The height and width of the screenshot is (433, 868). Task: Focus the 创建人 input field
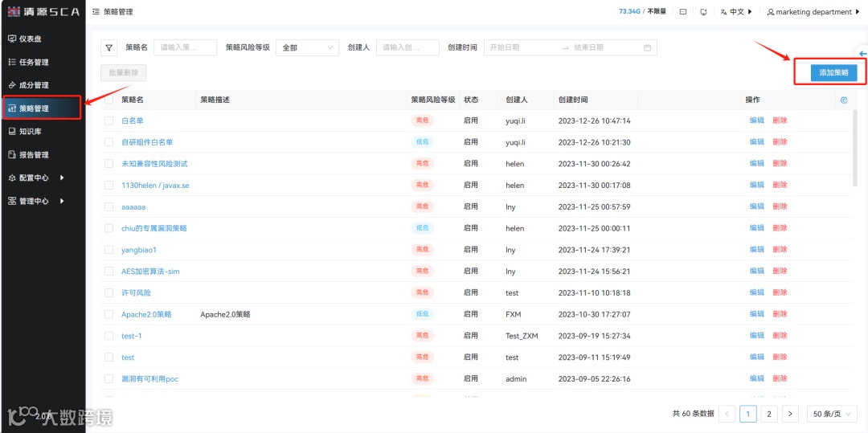408,47
